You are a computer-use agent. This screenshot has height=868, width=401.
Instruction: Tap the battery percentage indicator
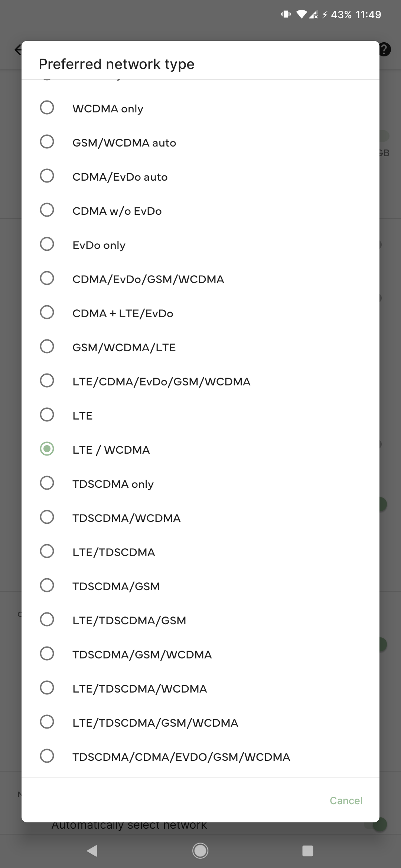(341, 14)
